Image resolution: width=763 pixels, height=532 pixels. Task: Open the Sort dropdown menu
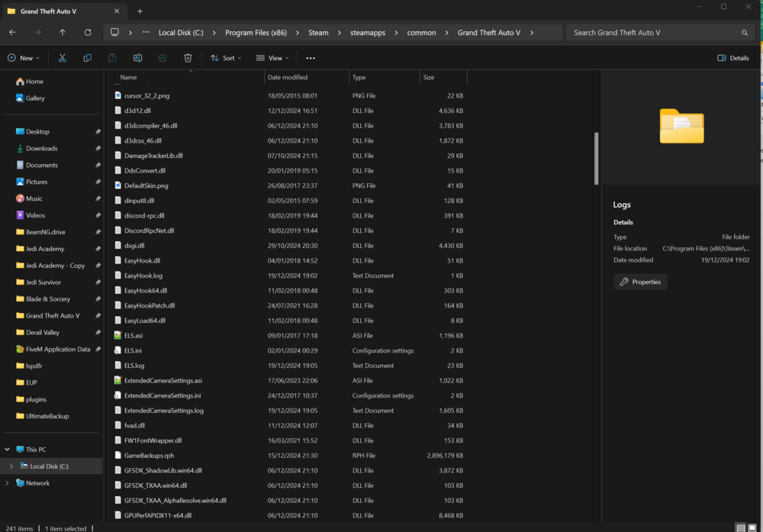tap(225, 57)
